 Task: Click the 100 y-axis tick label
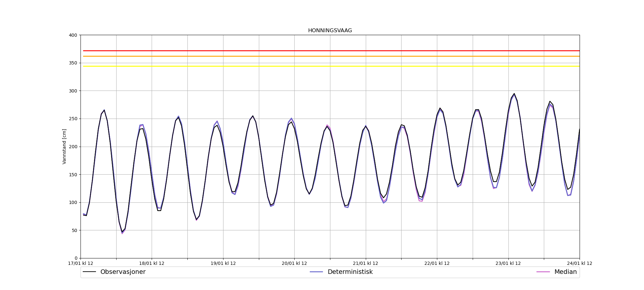73,202
